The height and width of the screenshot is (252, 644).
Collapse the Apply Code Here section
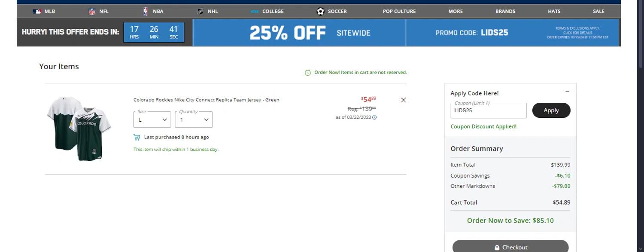click(x=567, y=92)
